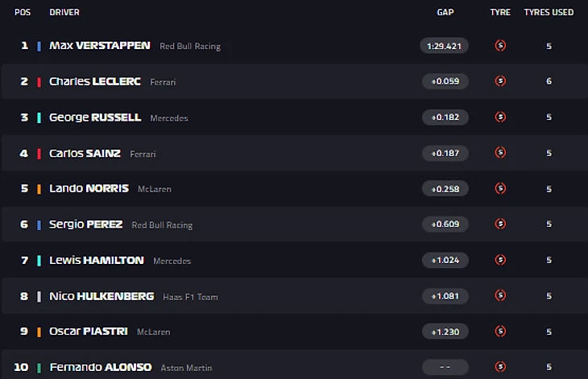Click the Haas F1 Team label
The width and height of the screenshot is (588, 379).
tap(190, 297)
